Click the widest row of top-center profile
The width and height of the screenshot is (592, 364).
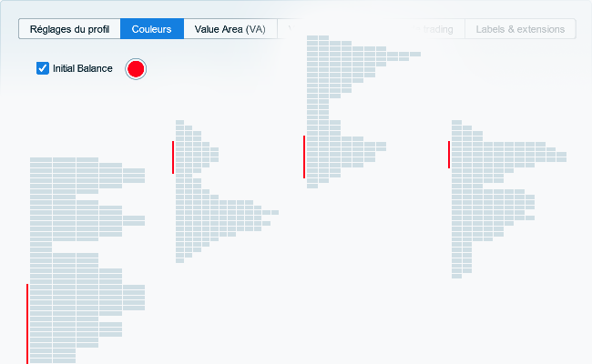pos(362,55)
